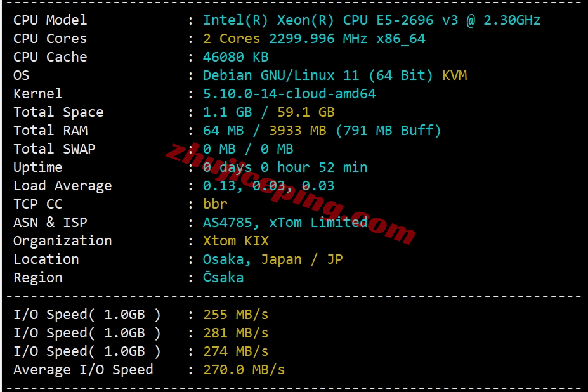
Task: Click the Organization label
Action: click(x=63, y=241)
